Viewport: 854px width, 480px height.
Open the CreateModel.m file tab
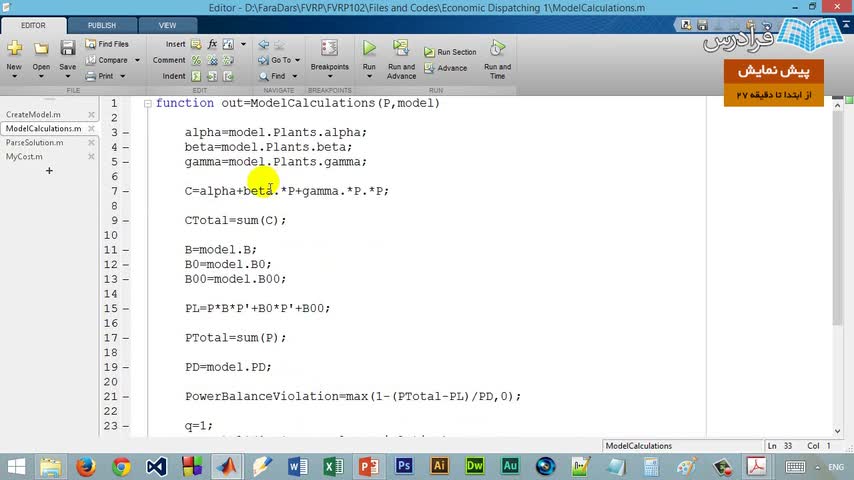pos(33,114)
